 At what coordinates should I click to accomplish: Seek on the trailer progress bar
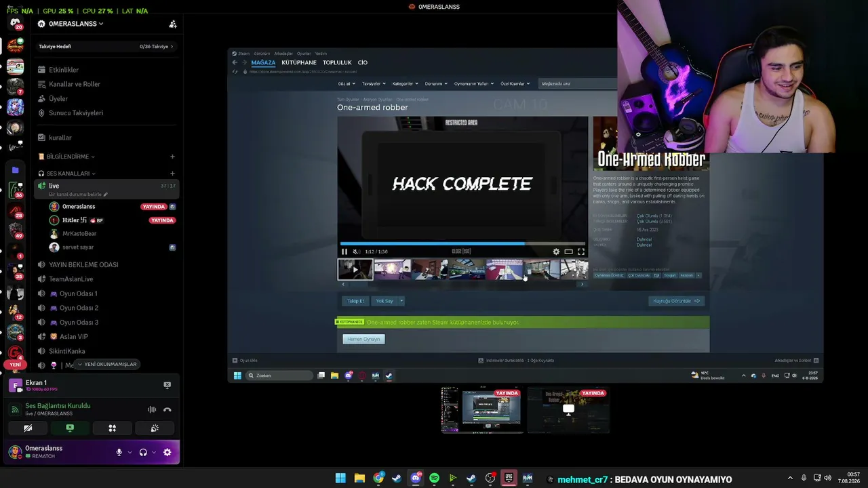[462, 243]
